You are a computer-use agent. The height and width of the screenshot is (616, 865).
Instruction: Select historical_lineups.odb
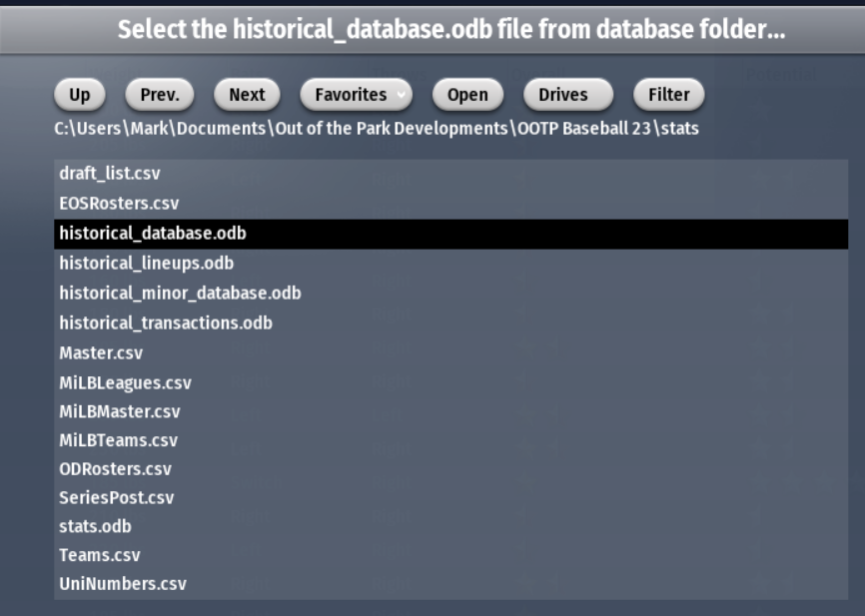coord(147,264)
